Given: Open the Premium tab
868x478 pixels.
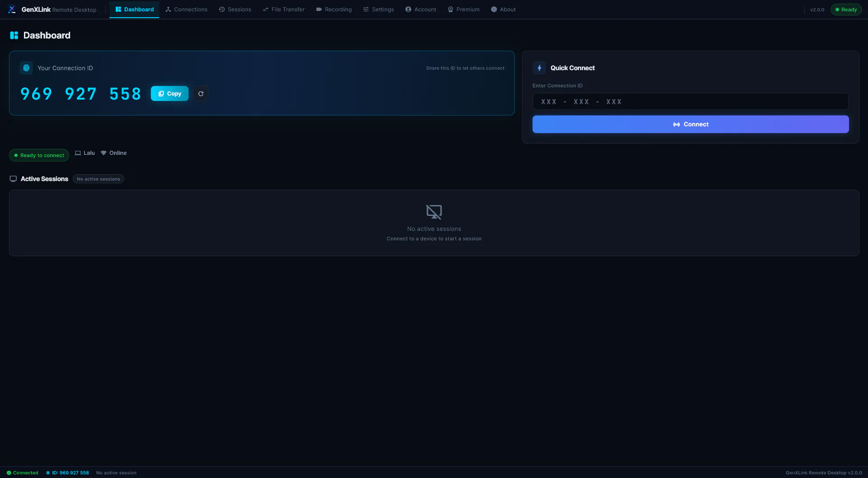Looking at the screenshot, I should tap(464, 10).
